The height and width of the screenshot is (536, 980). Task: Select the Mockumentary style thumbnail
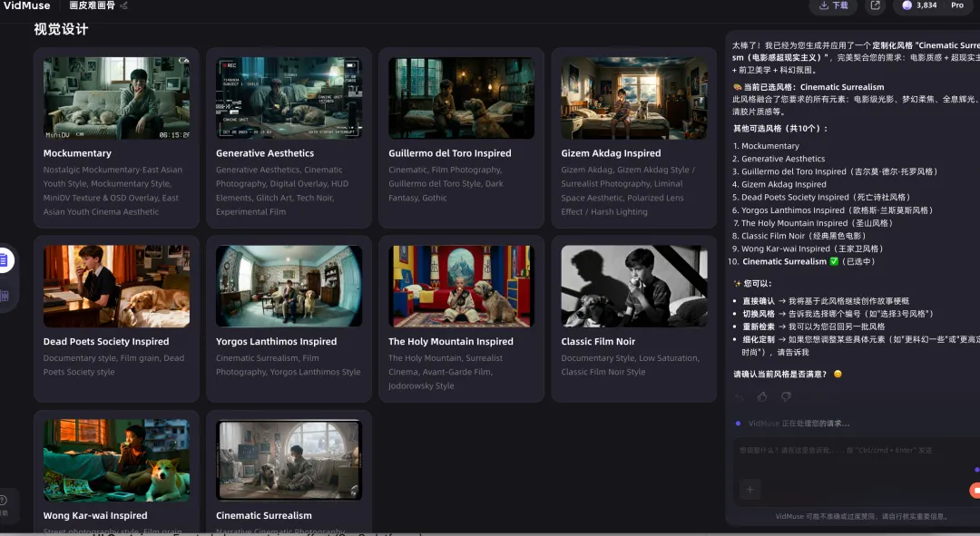117,98
